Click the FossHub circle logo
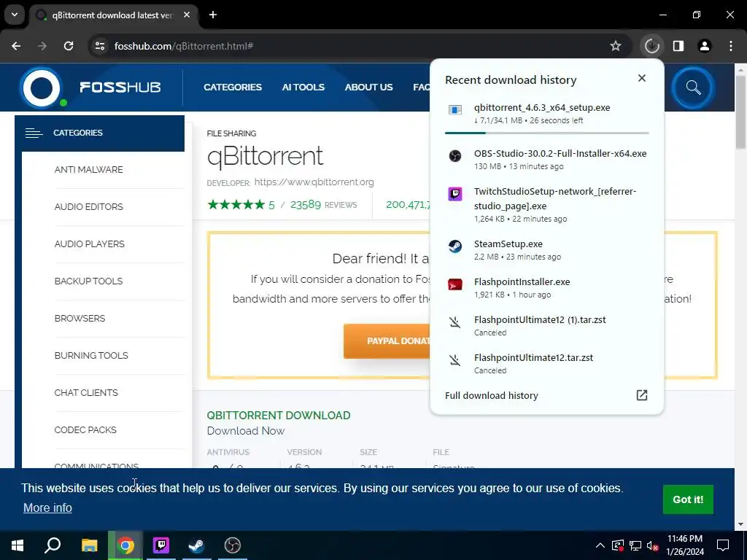 point(42,87)
